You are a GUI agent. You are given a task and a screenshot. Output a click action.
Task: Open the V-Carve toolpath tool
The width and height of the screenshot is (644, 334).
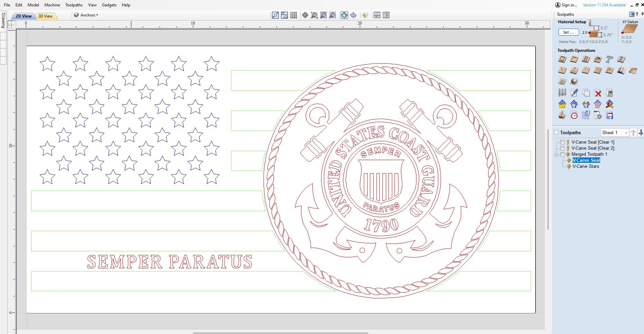pyautogui.click(x=562, y=70)
